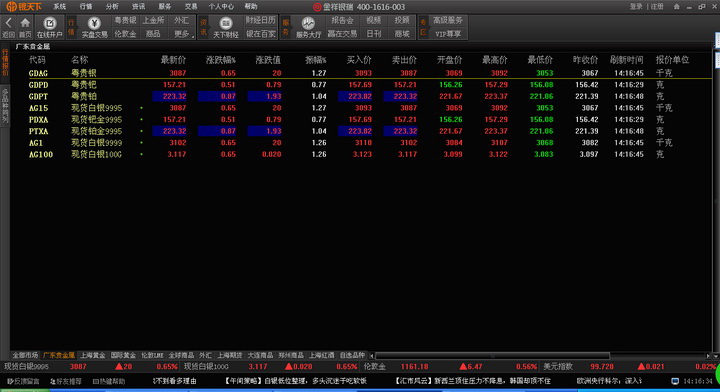Click the 好友推荐 recommend icon
The height and width of the screenshot is (392, 720).
coord(53,381)
